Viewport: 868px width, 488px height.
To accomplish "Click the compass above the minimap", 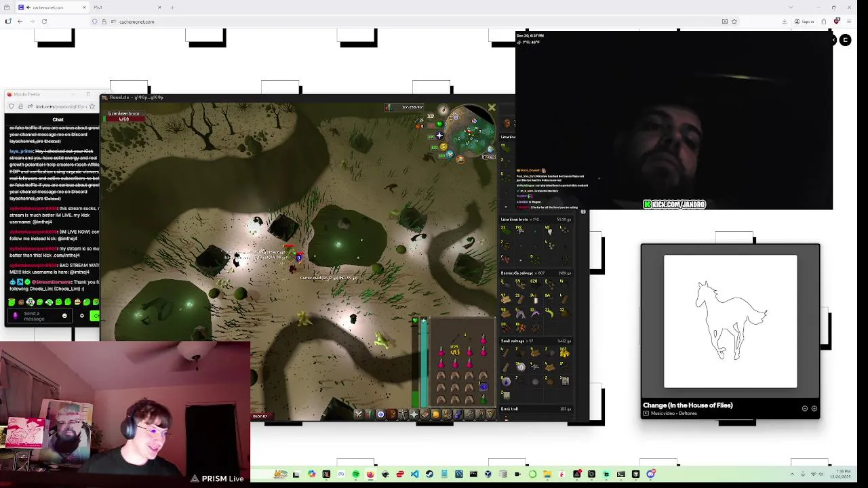I will point(443,110).
